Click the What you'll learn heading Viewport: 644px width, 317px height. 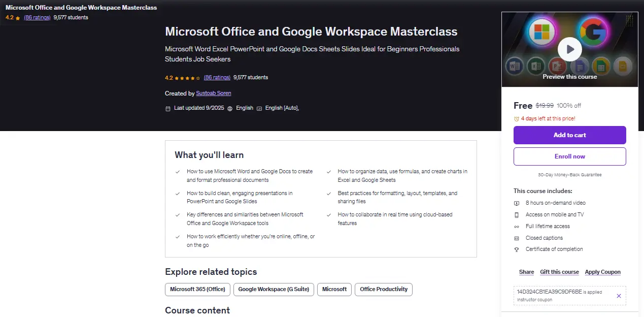click(x=209, y=155)
